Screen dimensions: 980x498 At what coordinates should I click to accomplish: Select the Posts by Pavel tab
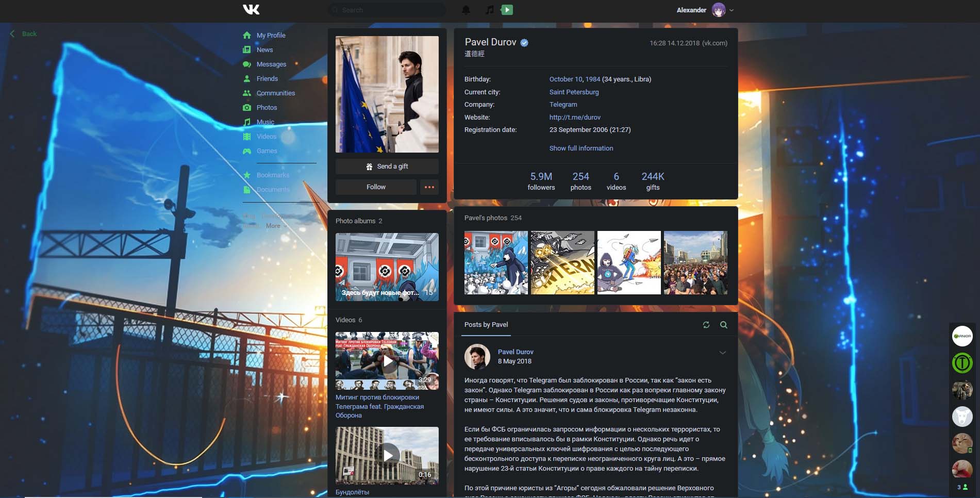[x=486, y=325]
